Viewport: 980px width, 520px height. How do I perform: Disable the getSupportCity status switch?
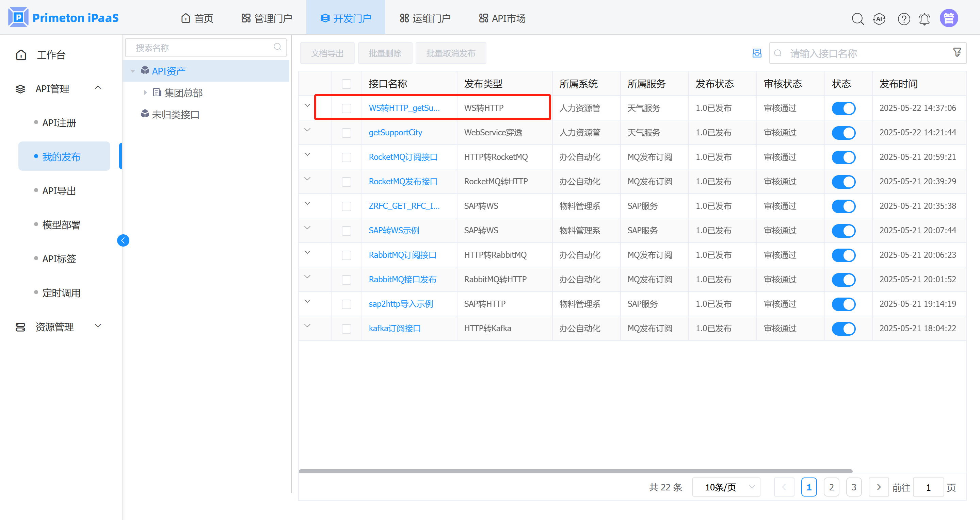(x=843, y=133)
